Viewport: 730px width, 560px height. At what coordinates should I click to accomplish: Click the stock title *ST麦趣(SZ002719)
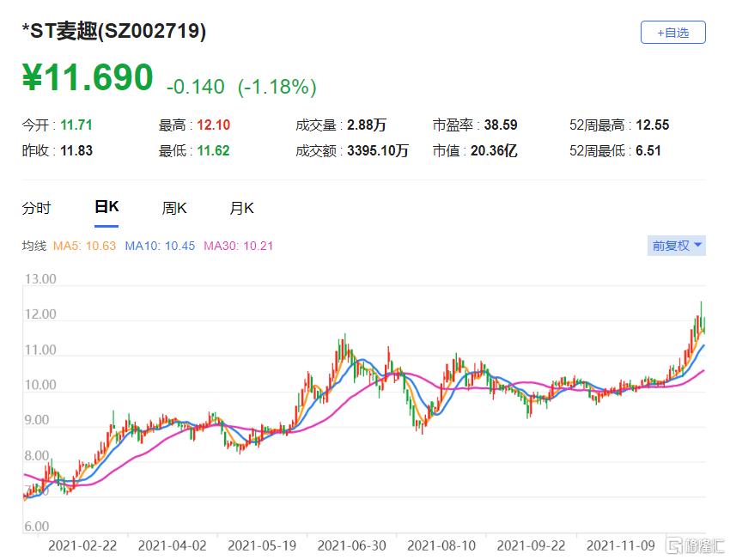(114, 31)
